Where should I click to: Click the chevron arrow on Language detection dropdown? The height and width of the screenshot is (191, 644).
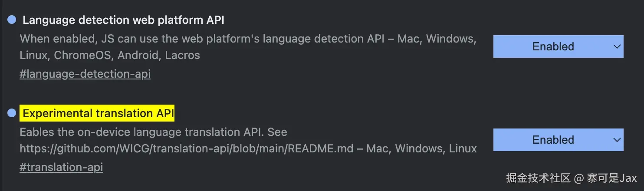click(x=617, y=46)
